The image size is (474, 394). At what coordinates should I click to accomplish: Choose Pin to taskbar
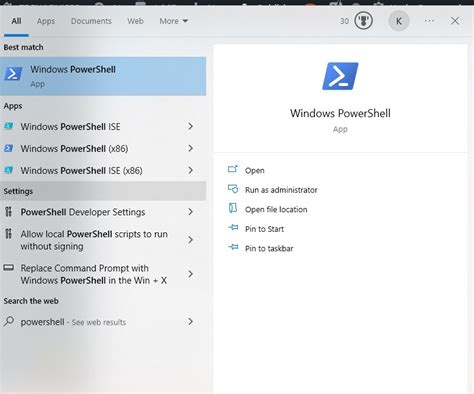269,248
